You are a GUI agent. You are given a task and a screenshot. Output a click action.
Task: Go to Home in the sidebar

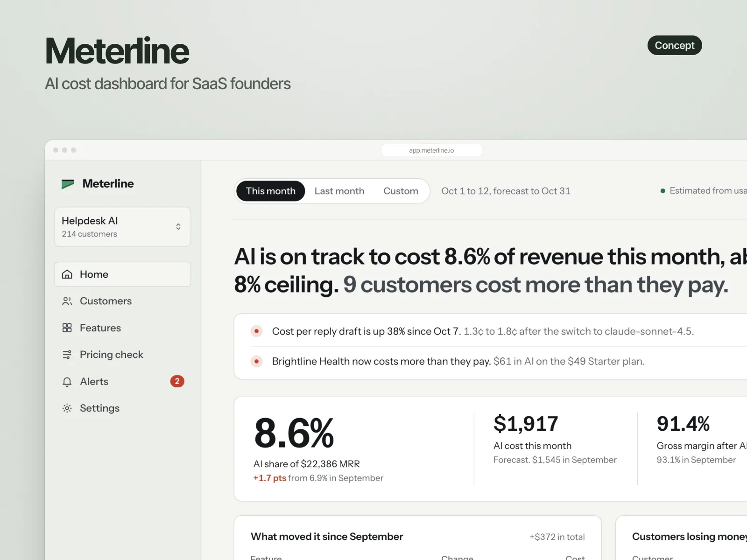coord(123,274)
